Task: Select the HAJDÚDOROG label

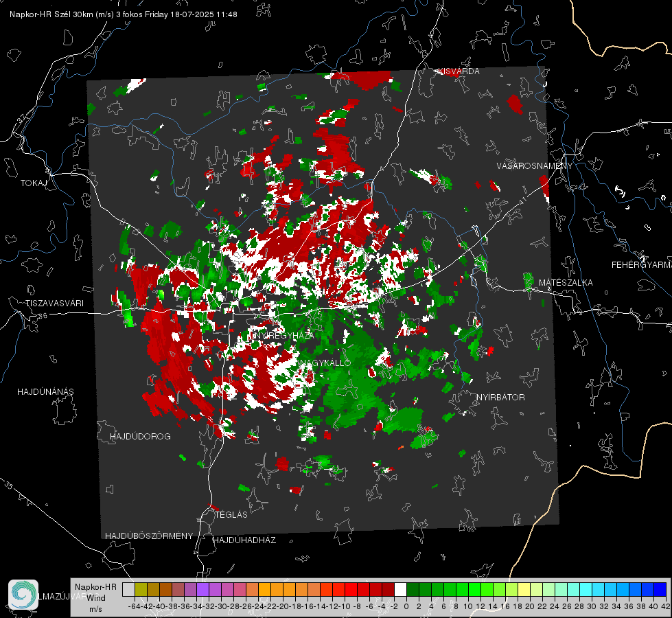Action: (x=140, y=437)
